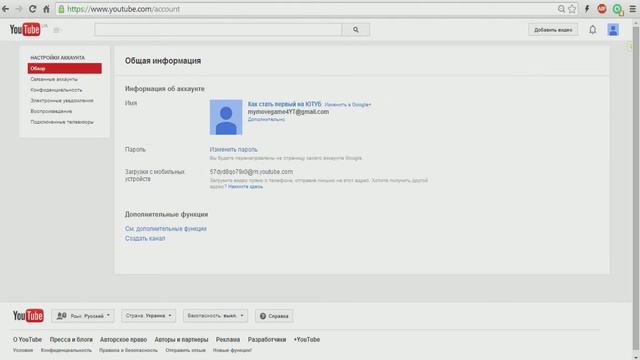Viewport: 640px width, 360px height.
Task: Go back with the browser back arrow
Action: [6, 9]
